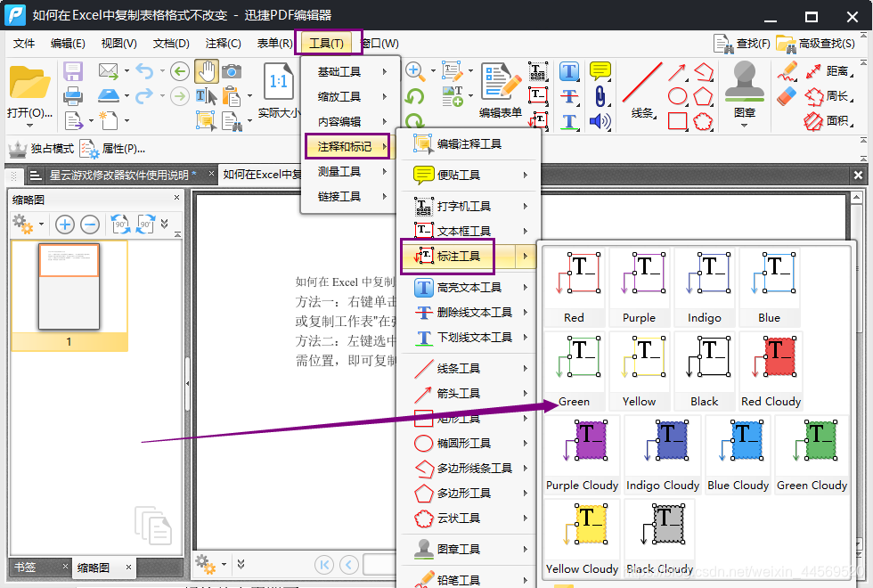Close the Thumbnails (缩略图) panel

tap(176, 198)
